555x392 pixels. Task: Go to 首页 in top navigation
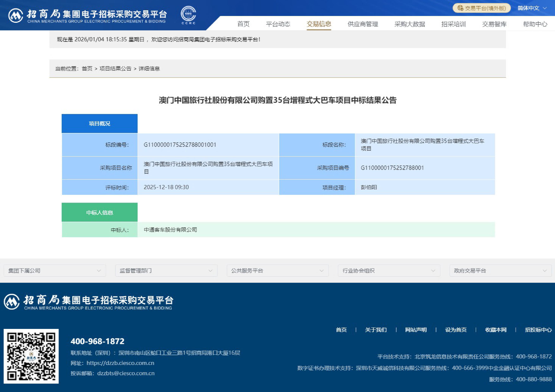243,24
